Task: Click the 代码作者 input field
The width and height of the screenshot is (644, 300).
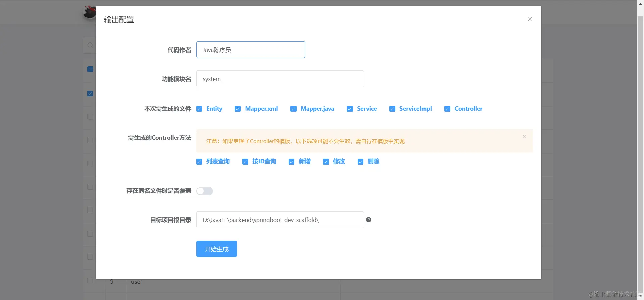Action: 251,50
